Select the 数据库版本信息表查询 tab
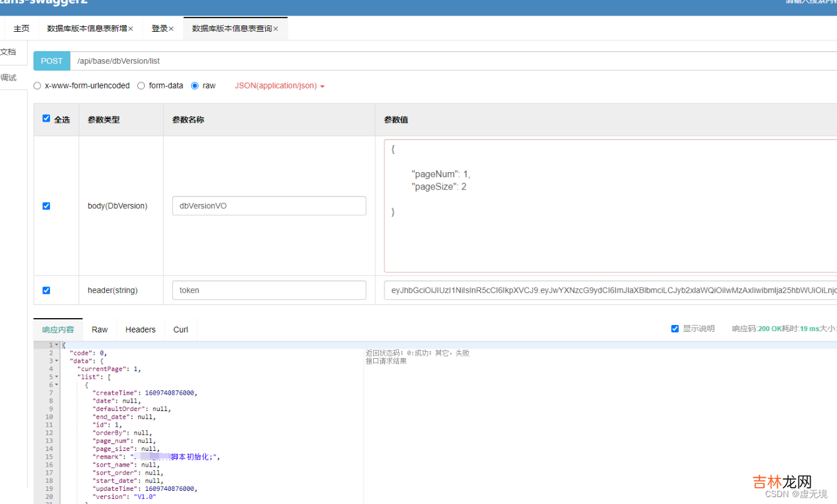This screenshot has height=504, width=837. pos(232,29)
